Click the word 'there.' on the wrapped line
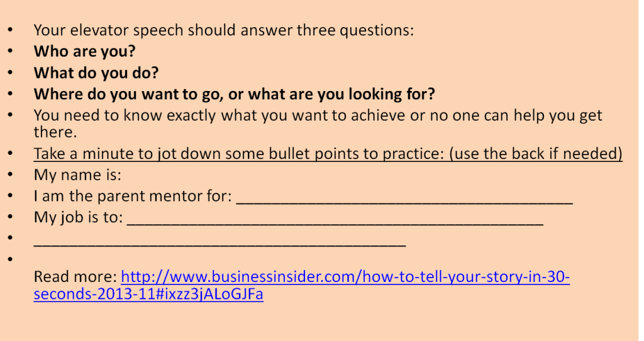Screen dimensions: 644x341 (x=55, y=132)
